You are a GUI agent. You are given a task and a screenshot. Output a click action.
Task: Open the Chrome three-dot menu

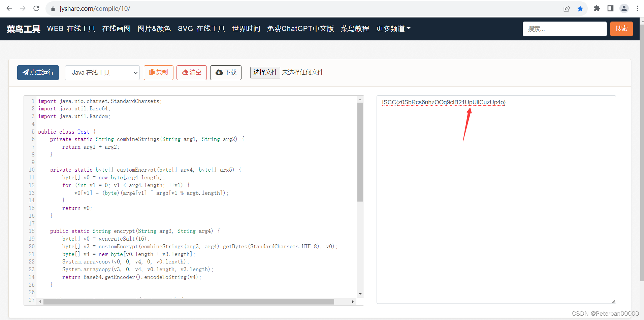pos(637,8)
